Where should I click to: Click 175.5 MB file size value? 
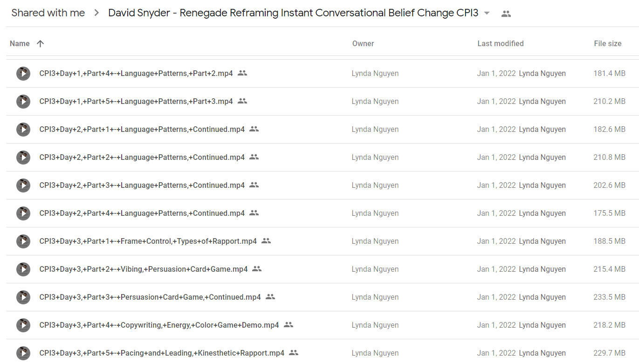click(610, 213)
